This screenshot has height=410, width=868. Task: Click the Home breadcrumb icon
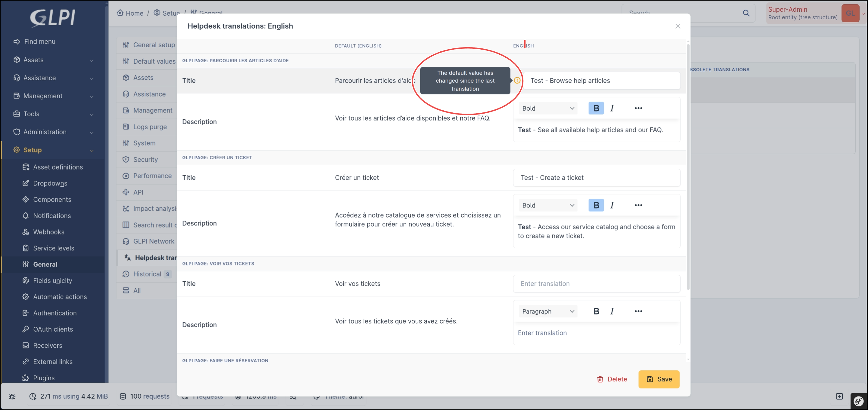click(120, 13)
